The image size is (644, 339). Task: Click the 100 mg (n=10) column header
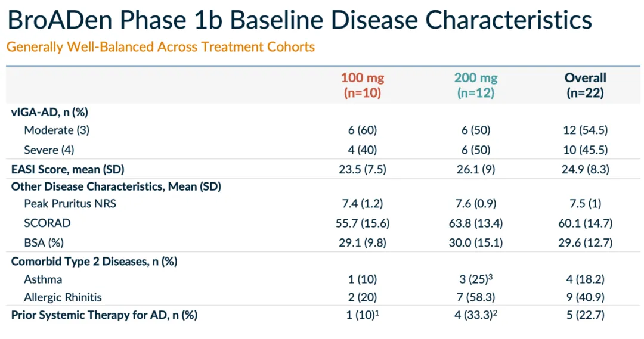click(x=362, y=85)
